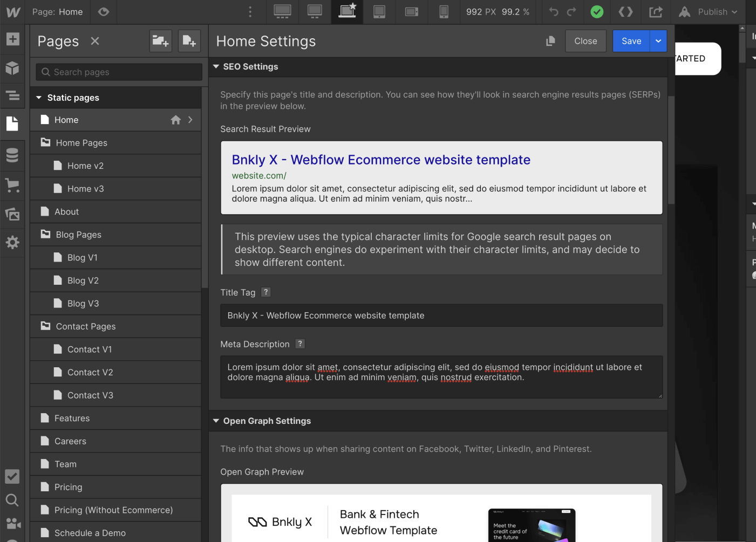The width and height of the screenshot is (756, 542).
Task: Open the Symbols cube panel icon
Action: click(12, 68)
